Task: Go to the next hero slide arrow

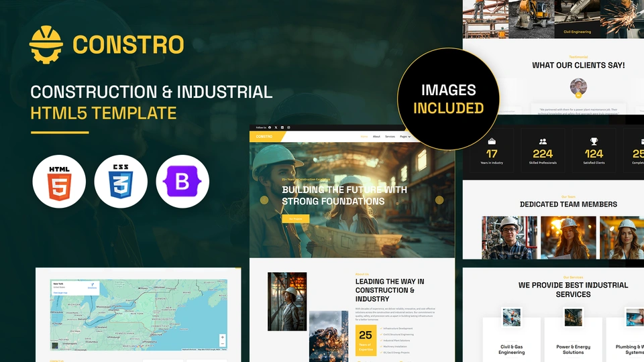Action: (439, 200)
